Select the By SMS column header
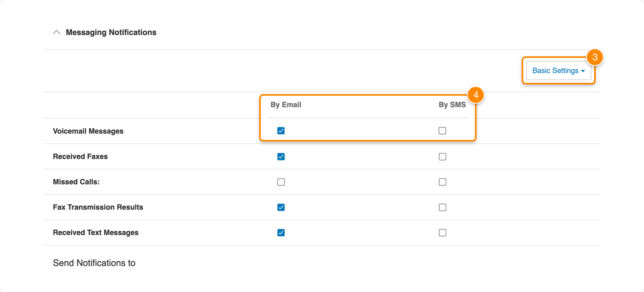The width and height of the screenshot is (644, 292). pos(452,105)
